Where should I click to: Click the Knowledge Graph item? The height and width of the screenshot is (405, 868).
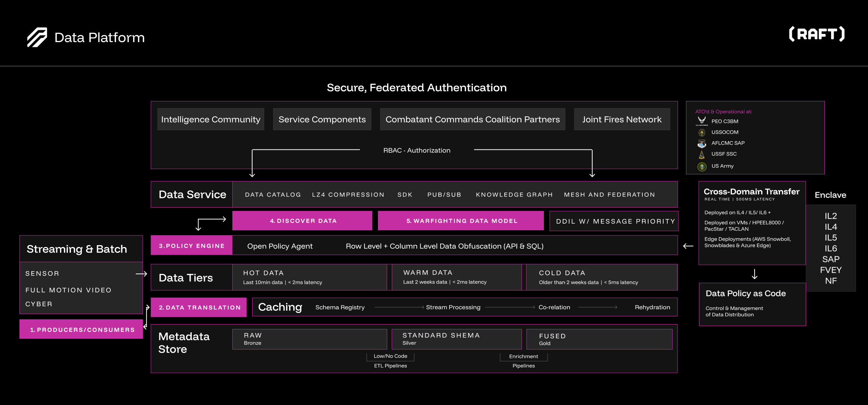(x=514, y=194)
